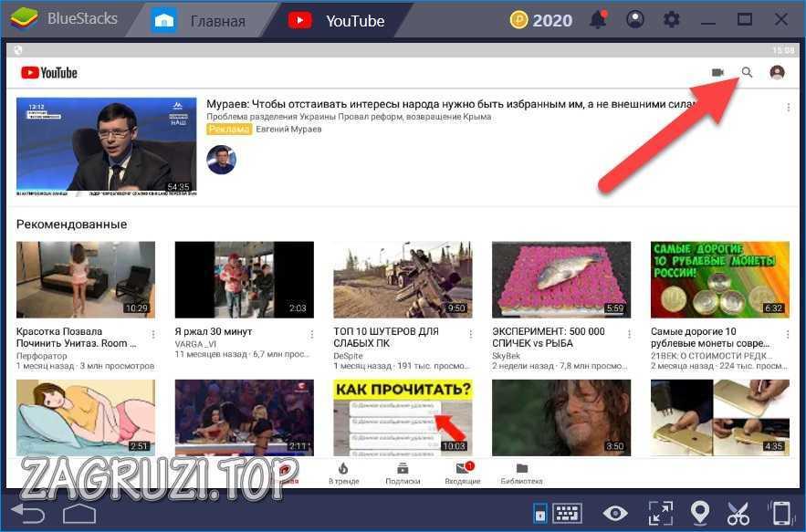The width and height of the screenshot is (806, 532).
Task: Click the scissors screenshot icon
Action: [x=738, y=513]
